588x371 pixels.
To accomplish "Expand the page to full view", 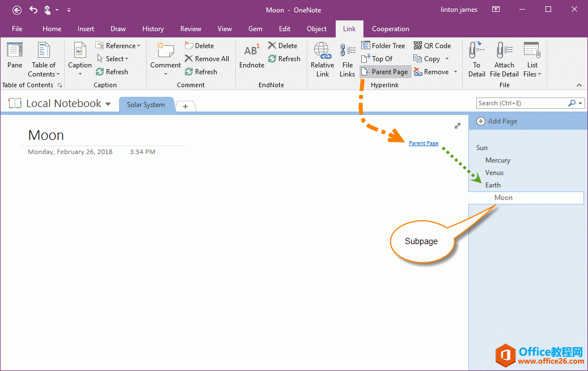I will tap(458, 126).
